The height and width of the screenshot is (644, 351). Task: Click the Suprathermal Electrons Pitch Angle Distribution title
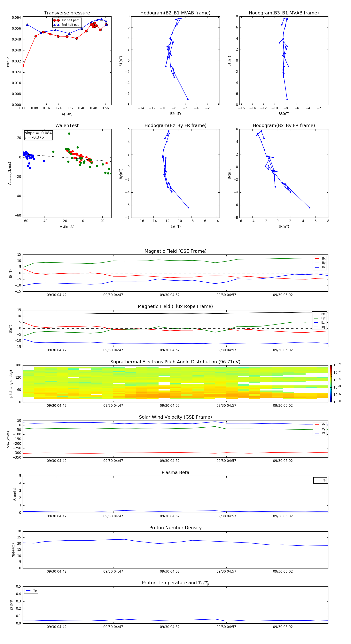click(175, 362)
